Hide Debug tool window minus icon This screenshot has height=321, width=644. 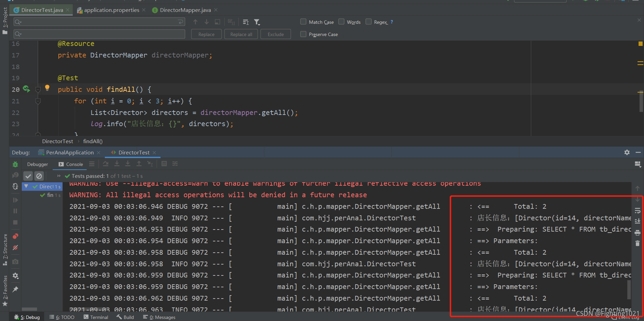click(x=638, y=152)
